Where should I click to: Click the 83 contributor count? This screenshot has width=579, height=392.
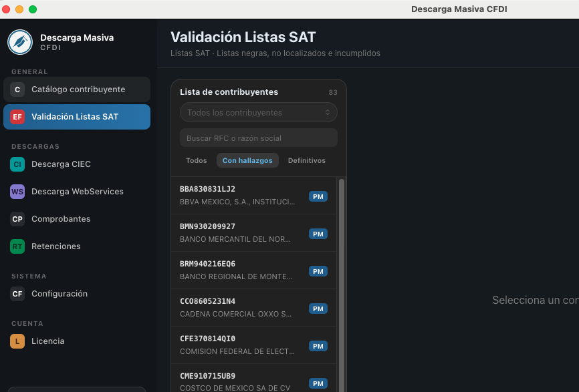333,93
